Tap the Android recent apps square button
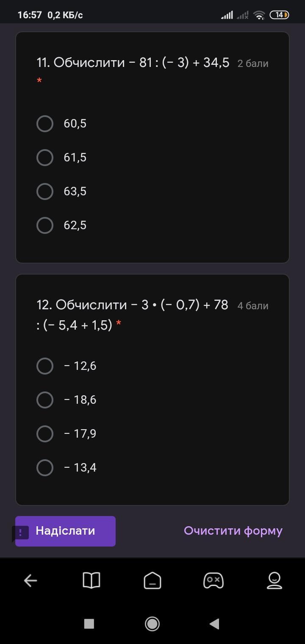Image resolution: width=305 pixels, height=644 pixels. pyautogui.click(x=89, y=624)
